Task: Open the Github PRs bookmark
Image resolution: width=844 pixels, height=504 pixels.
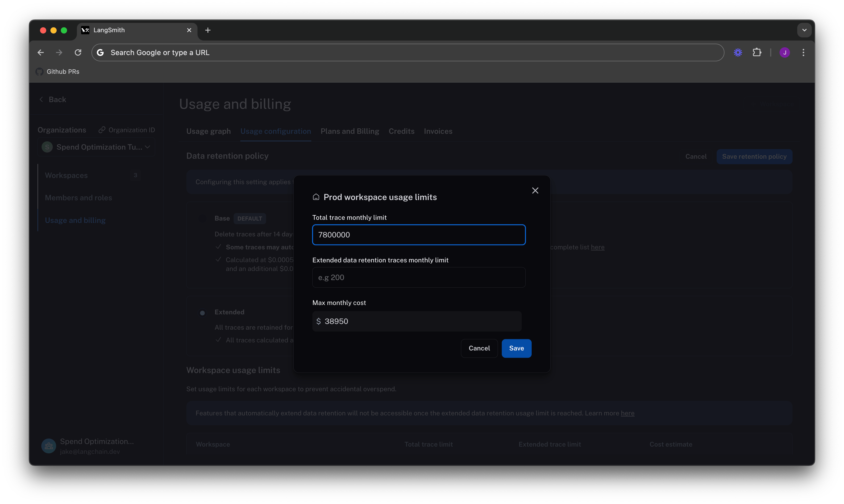Action: click(58, 72)
